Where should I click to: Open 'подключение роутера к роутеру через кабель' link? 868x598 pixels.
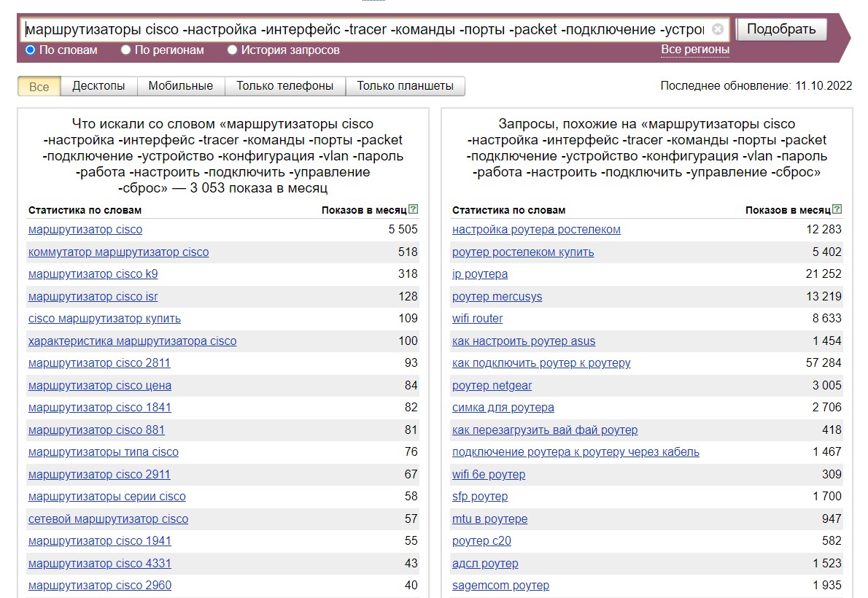(576, 452)
